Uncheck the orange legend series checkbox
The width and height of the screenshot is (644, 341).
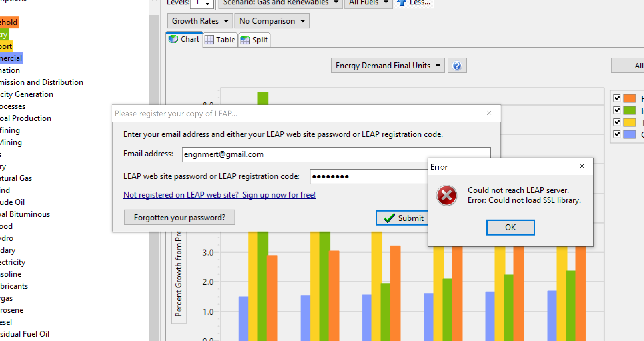(x=617, y=98)
